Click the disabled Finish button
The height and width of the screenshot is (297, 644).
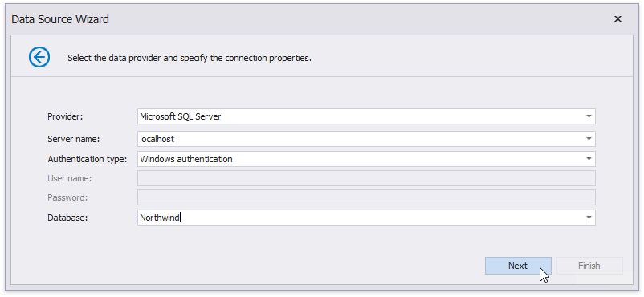click(589, 266)
